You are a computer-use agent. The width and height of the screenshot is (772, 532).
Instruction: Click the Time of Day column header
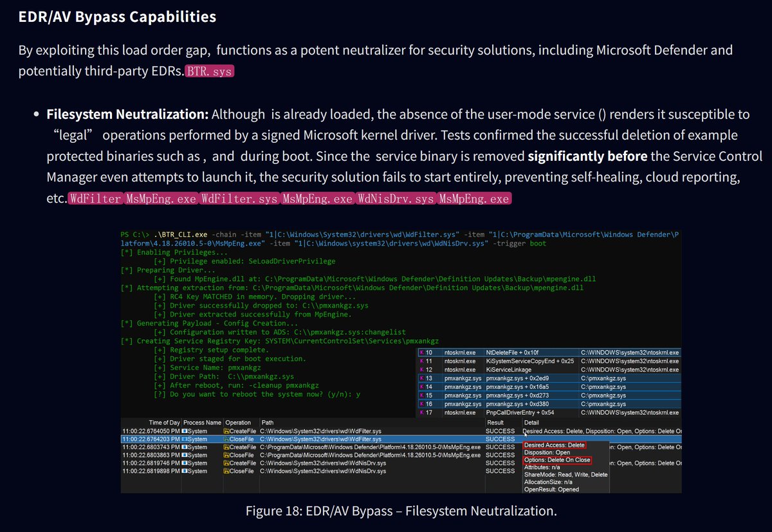(163, 423)
